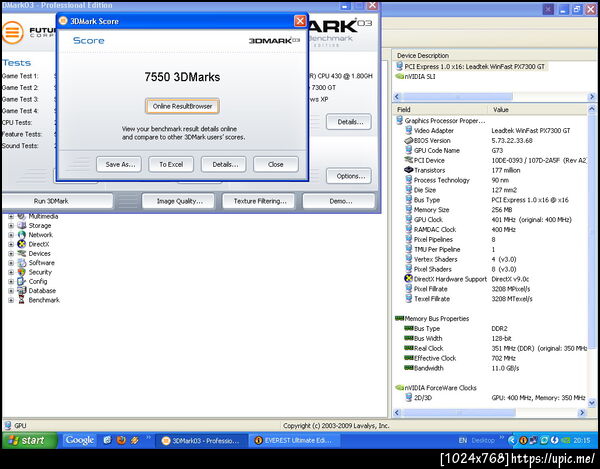The image size is (600, 469).
Task: Click the Value column header
Action: point(537,110)
